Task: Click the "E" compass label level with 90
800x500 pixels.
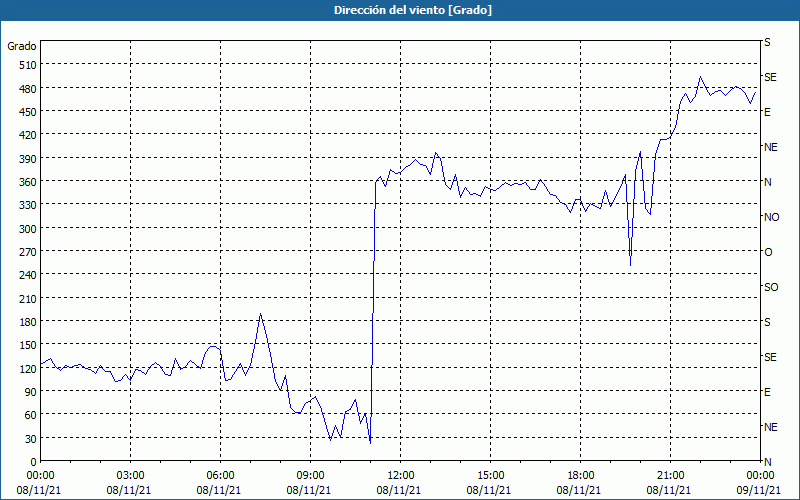Action: [767, 392]
